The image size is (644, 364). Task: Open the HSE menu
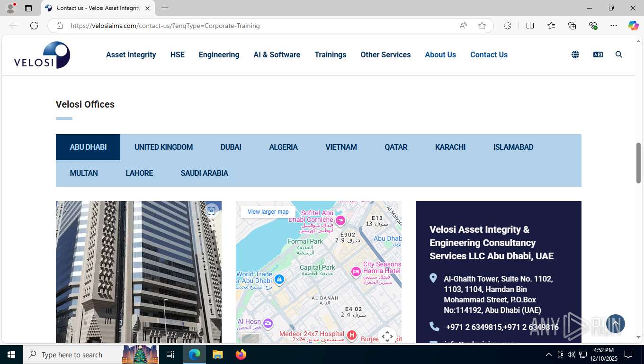tap(178, 55)
